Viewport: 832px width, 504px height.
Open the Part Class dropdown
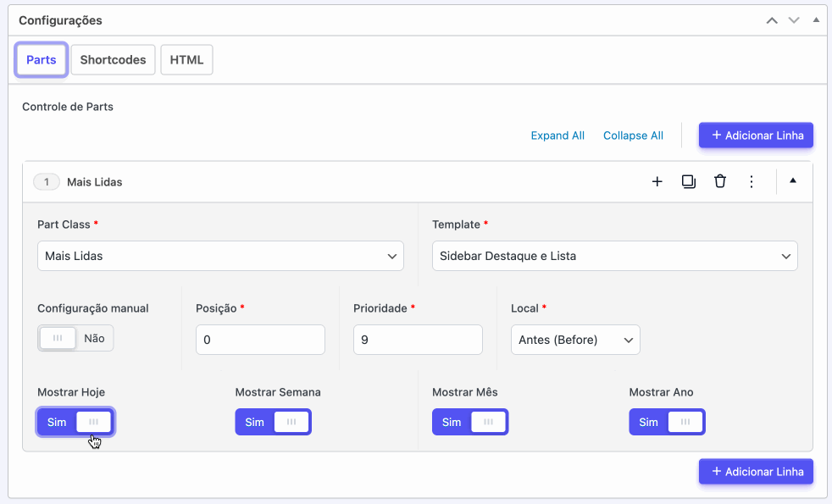coord(220,256)
